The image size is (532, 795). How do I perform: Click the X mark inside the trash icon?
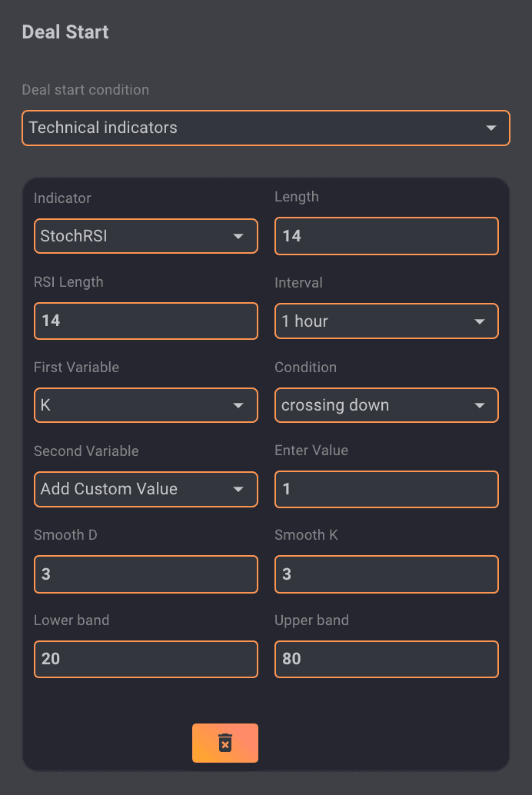(x=224, y=743)
